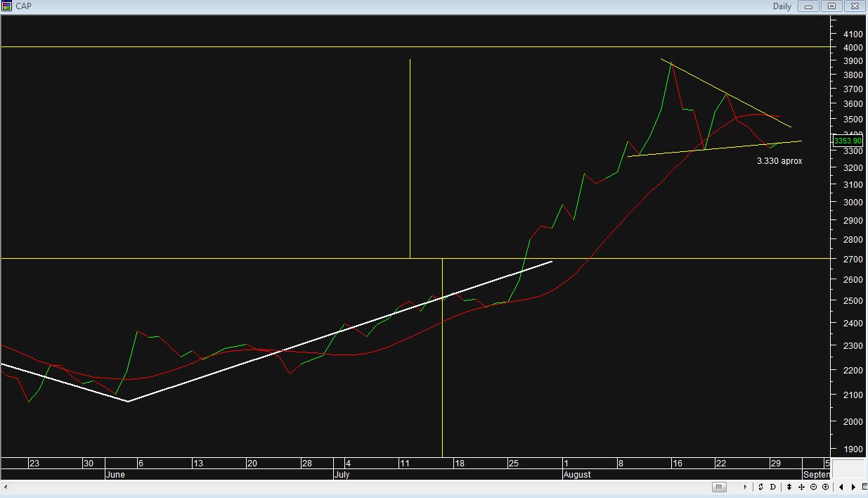
Task: Click the 2700 price axis label
Action: click(853, 260)
